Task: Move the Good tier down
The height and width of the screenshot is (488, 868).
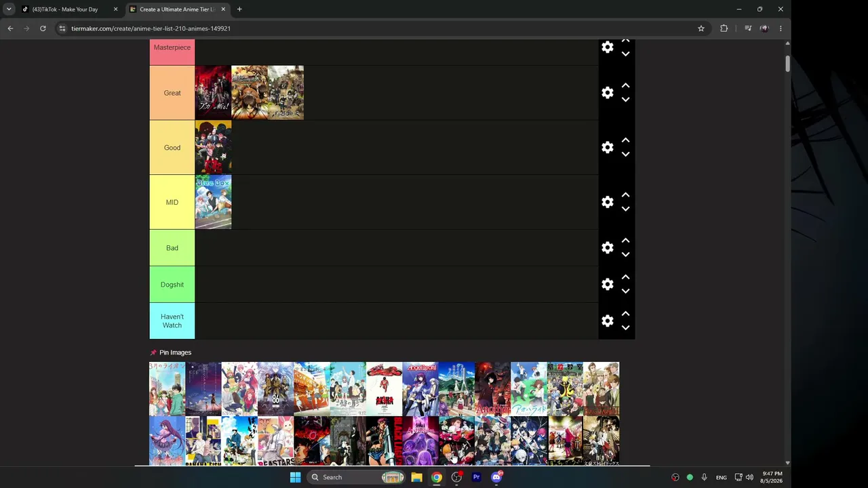Action: (626, 155)
